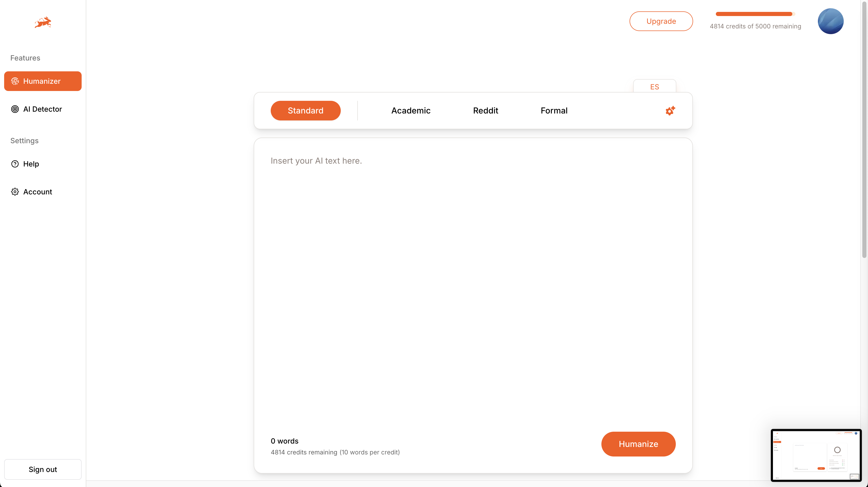Toggle the ES language switch
The height and width of the screenshot is (487, 868).
pyautogui.click(x=654, y=87)
